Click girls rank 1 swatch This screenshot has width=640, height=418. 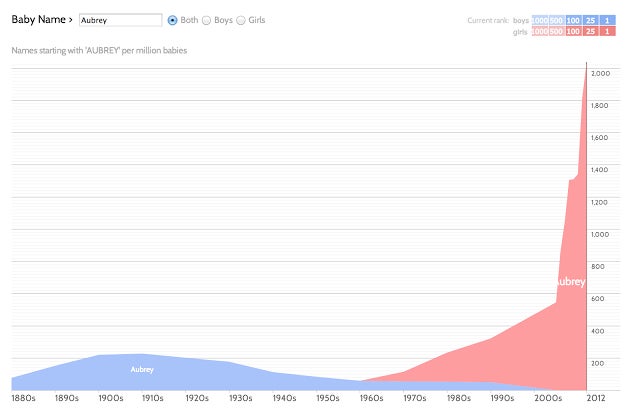tap(607, 31)
